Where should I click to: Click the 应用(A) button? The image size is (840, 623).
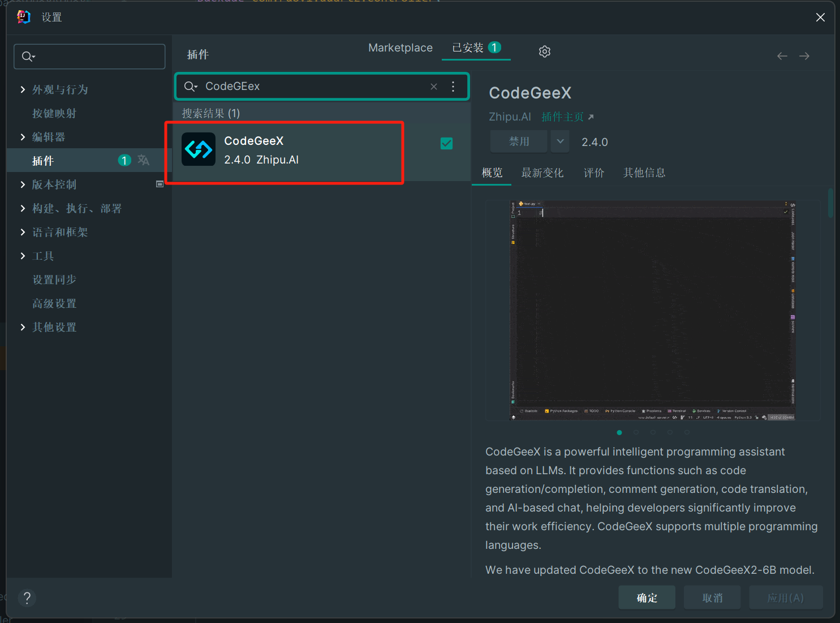(786, 598)
